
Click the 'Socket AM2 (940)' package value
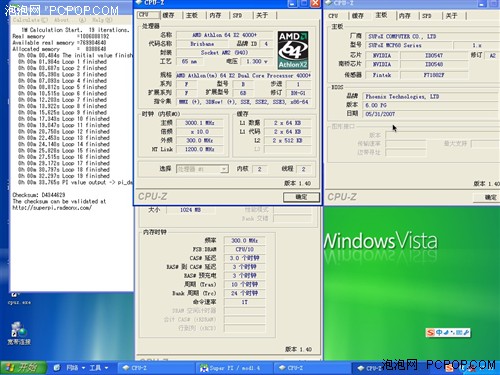click(224, 52)
